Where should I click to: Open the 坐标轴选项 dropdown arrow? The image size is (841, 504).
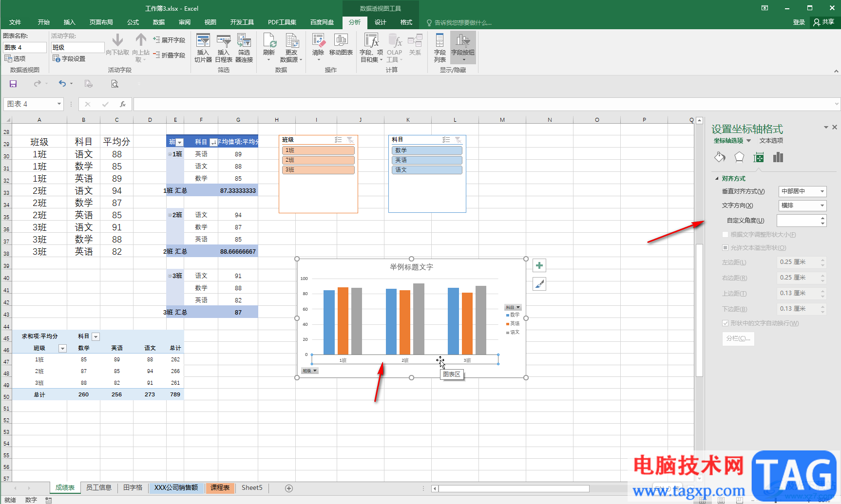[x=749, y=141]
